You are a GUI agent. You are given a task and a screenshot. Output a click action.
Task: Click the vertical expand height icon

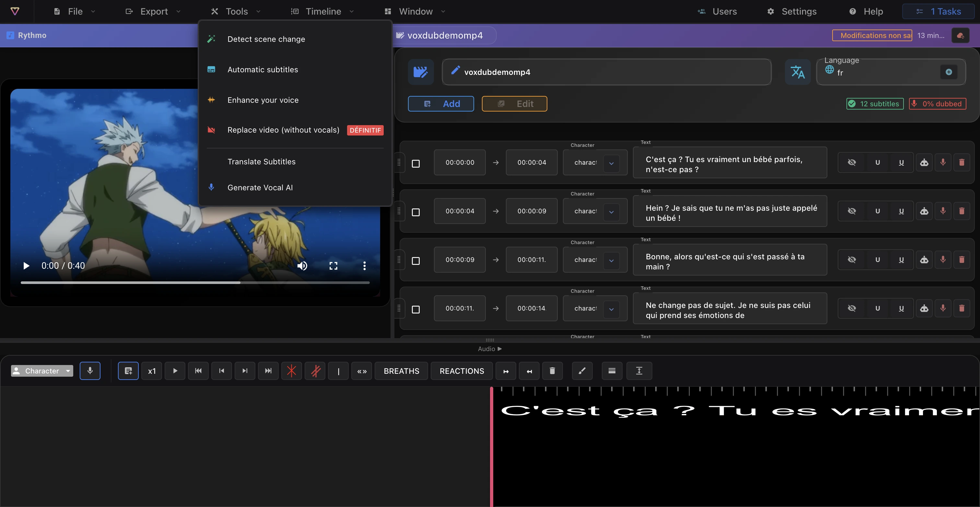[x=639, y=371]
